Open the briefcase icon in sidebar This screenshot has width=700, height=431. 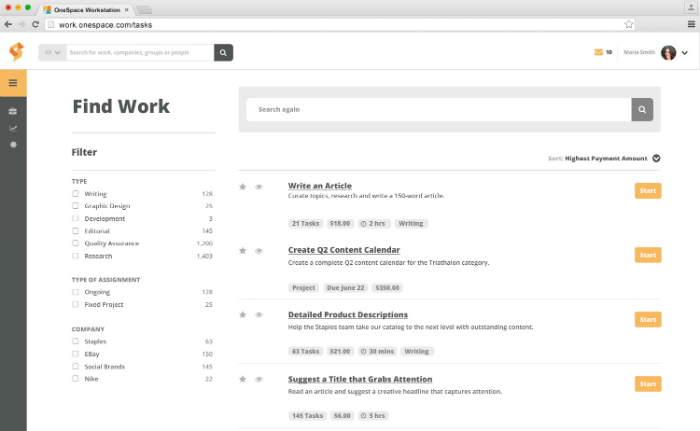pyautogui.click(x=13, y=111)
